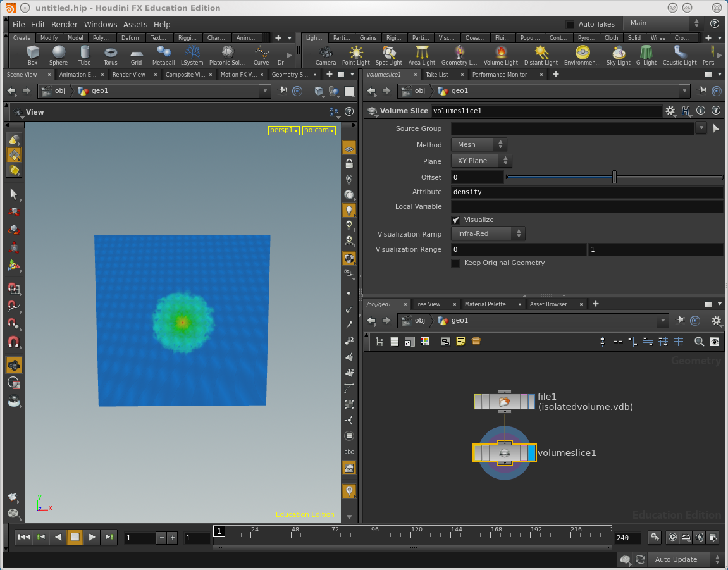
Task: Click the Torus shelf tool
Action: 111,54
